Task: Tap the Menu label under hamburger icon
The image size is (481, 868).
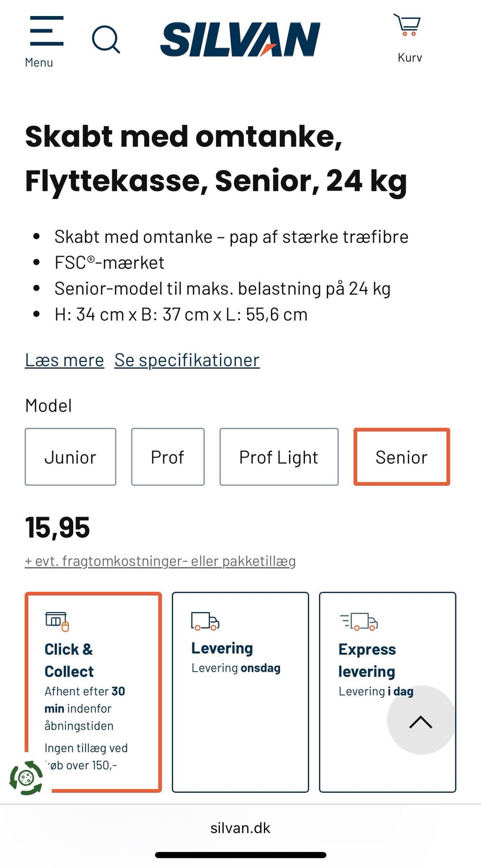Action: pos(40,62)
